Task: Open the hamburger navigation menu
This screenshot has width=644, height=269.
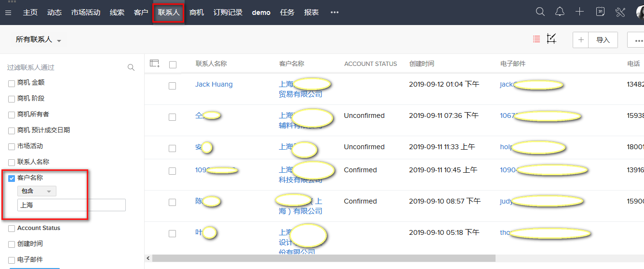Action: click(8, 13)
